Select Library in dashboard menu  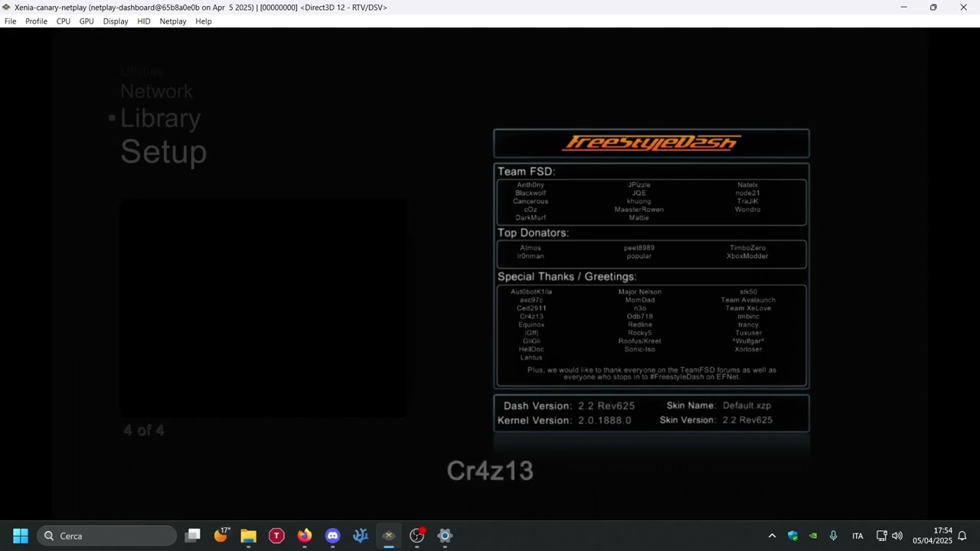coord(160,118)
